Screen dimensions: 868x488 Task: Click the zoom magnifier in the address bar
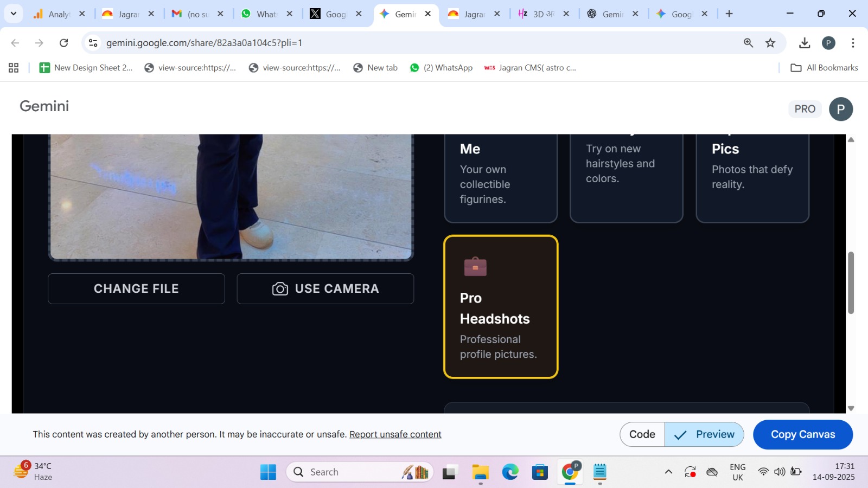click(x=748, y=42)
